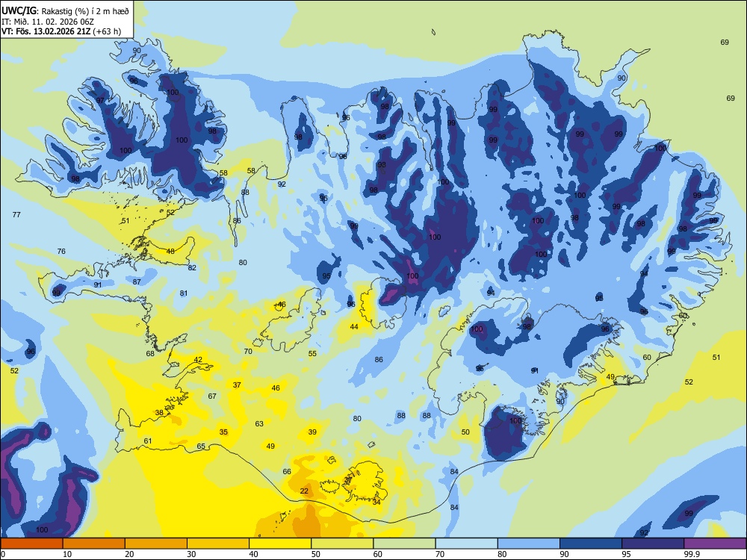Click the 'IT: Mið. 11. 02. 2026 06Z' line
Image resolution: width=747 pixels, height=560 pixels.
[x=48, y=22]
